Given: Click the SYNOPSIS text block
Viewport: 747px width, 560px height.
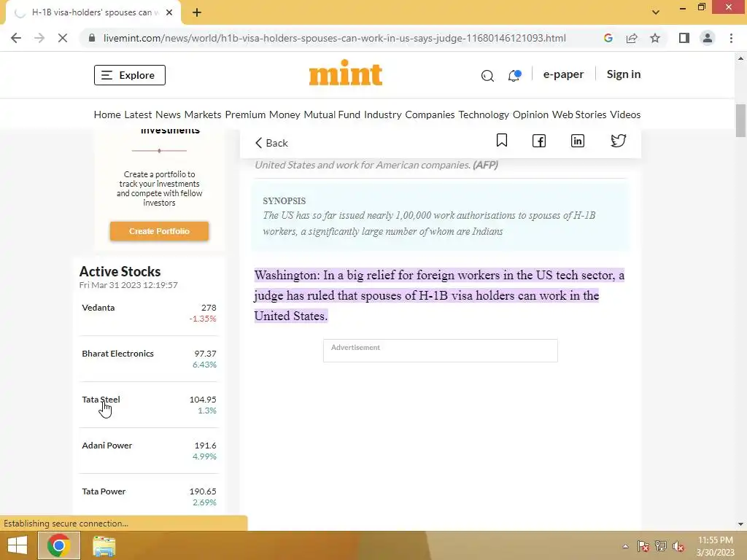Looking at the screenshot, I should pyautogui.click(x=440, y=217).
